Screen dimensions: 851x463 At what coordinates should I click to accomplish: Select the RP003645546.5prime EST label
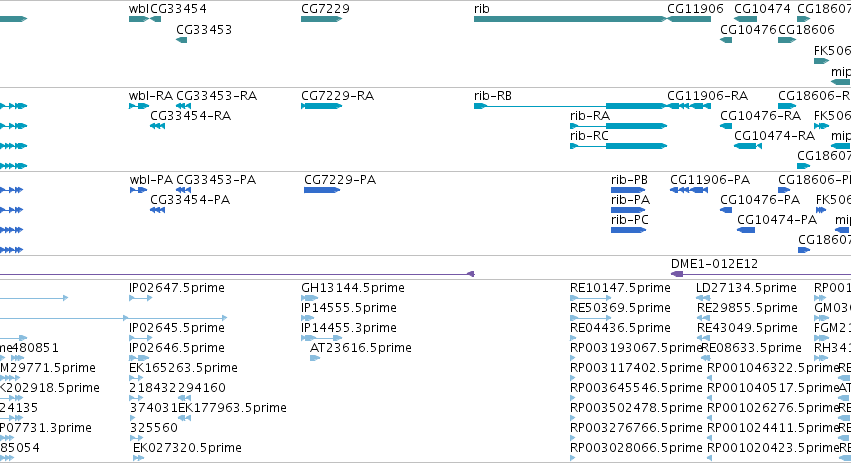tap(636, 388)
